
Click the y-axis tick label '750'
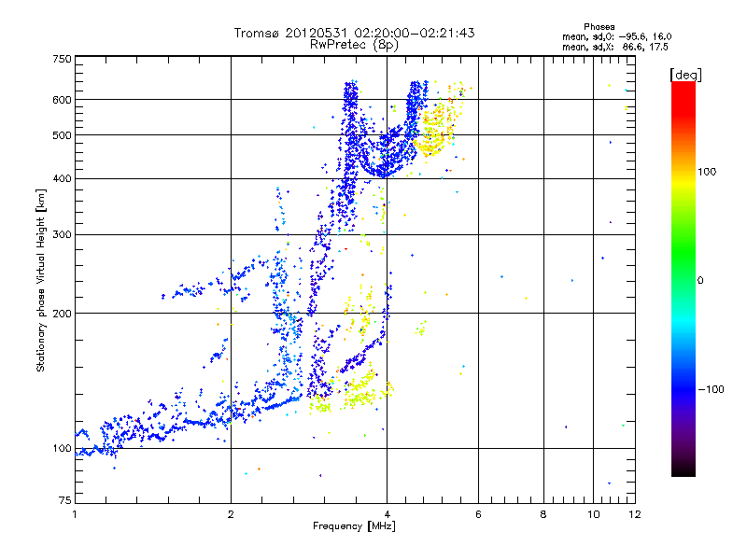point(62,60)
